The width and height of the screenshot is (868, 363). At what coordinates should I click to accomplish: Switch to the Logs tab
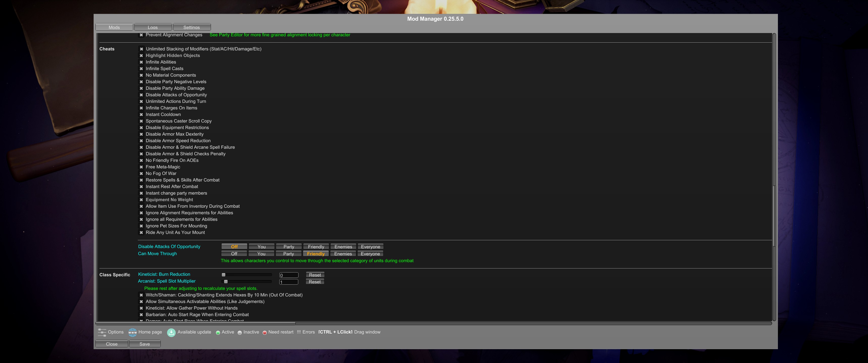coord(153,27)
